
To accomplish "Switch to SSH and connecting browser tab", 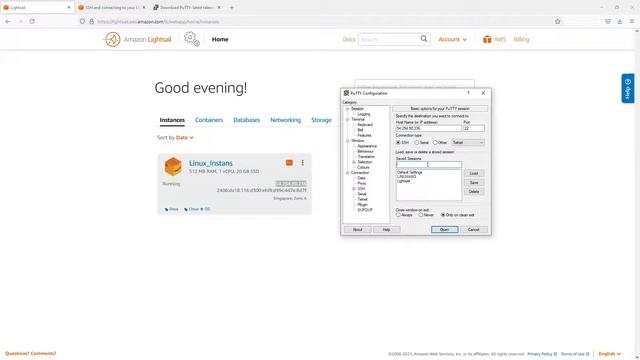I will click(111, 7).
